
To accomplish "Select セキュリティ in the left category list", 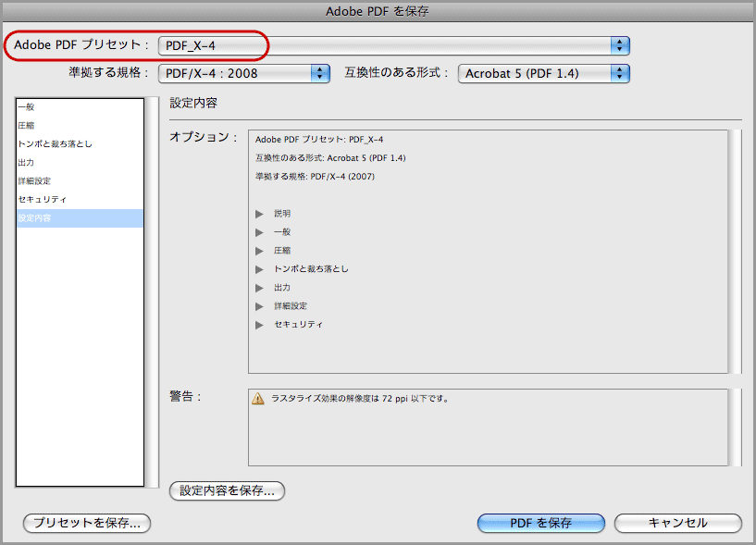I will [80, 199].
